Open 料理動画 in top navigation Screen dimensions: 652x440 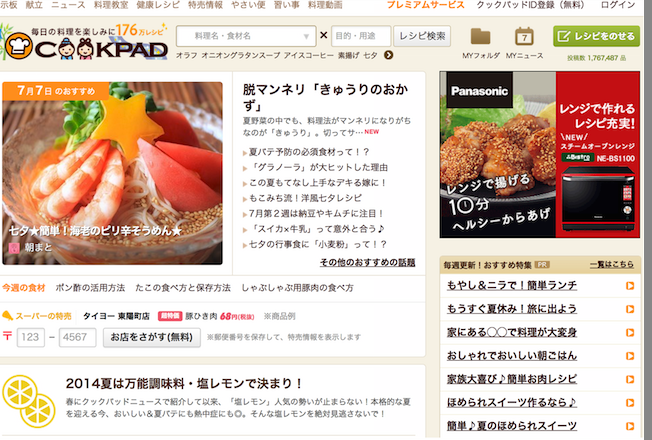point(325,5)
